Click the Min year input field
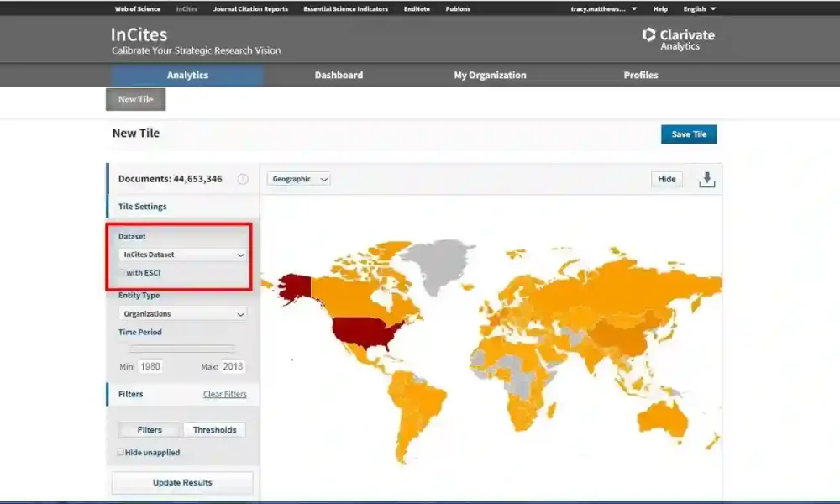Image resolution: width=840 pixels, height=504 pixels. coord(150,367)
